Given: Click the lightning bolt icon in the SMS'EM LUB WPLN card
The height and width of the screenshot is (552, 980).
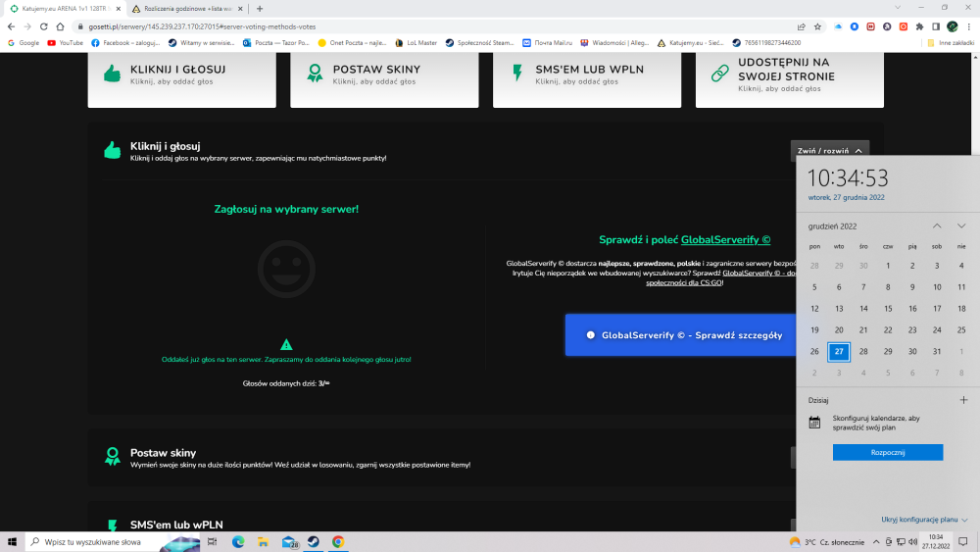Looking at the screenshot, I should point(517,74).
